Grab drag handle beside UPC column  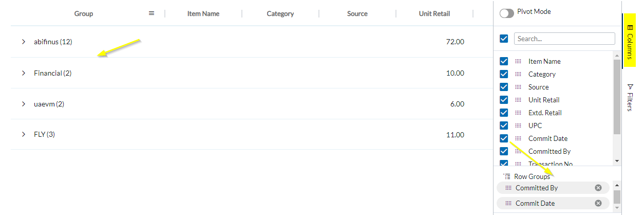518,126
